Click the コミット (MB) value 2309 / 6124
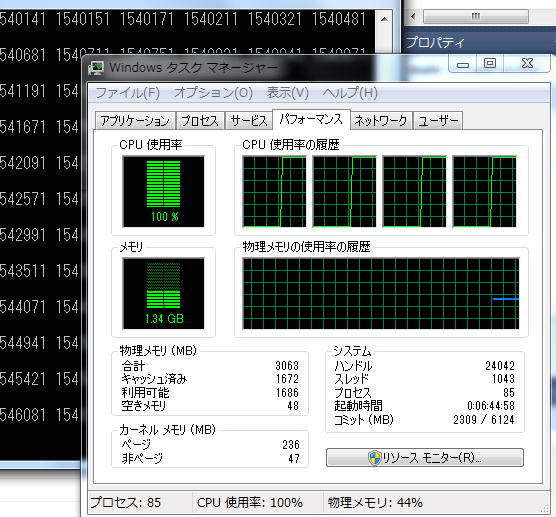The width and height of the screenshot is (556, 517). coord(484,420)
